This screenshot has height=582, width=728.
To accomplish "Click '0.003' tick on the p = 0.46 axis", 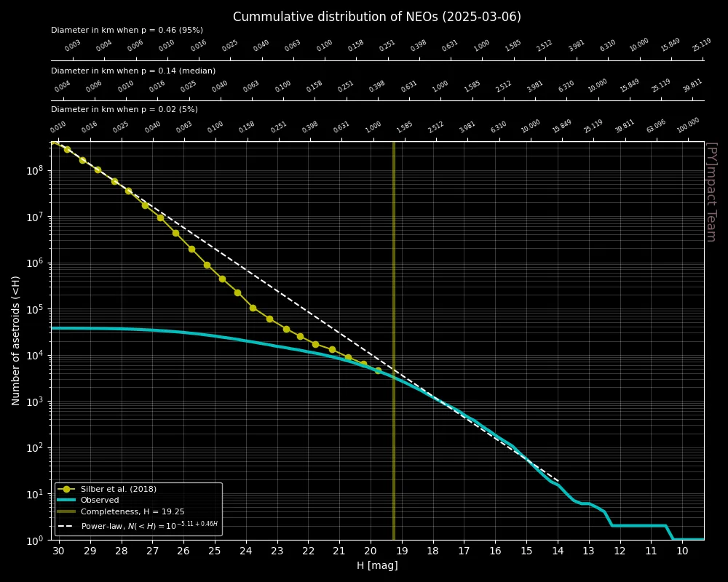I will point(72,45).
